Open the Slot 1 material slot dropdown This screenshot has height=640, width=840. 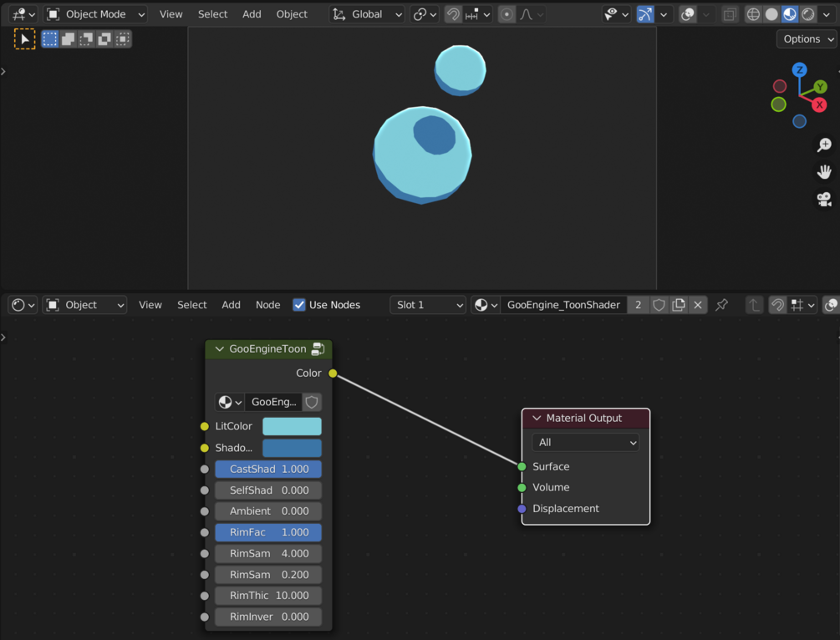tap(427, 304)
